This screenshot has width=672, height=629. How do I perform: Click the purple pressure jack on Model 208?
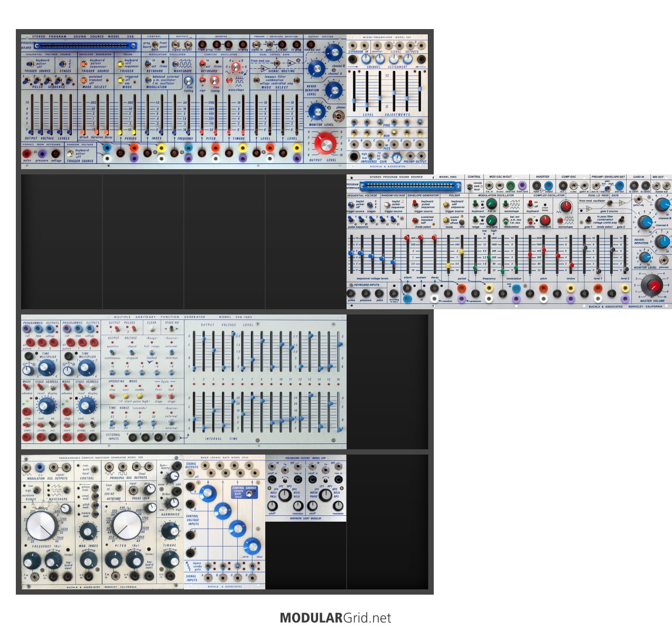42,153
